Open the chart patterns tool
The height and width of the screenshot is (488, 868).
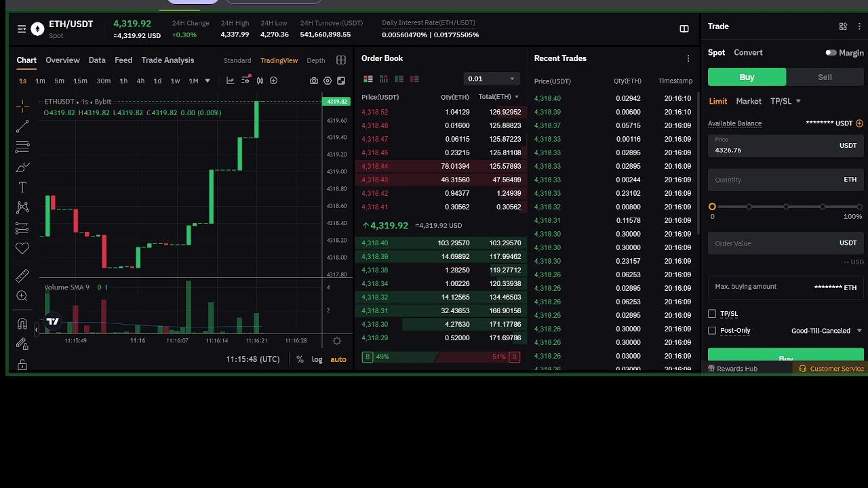[x=22, y=207]
